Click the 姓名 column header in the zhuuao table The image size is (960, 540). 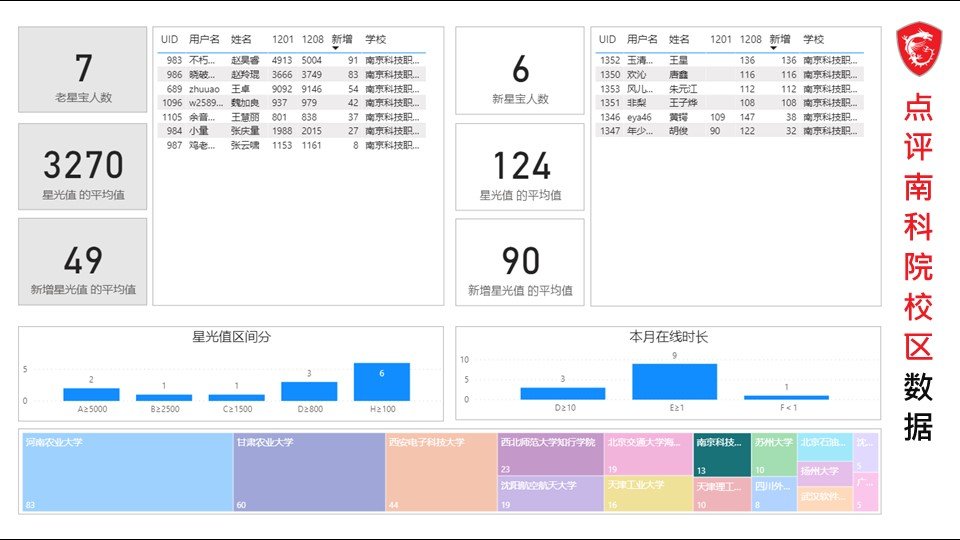click(x=242, y=39)
